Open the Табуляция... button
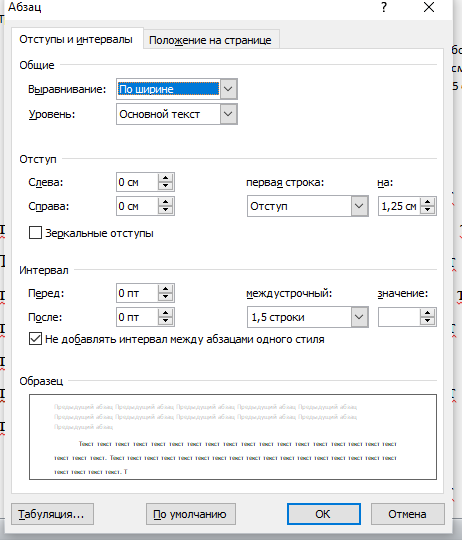 [x=52, y=514]
